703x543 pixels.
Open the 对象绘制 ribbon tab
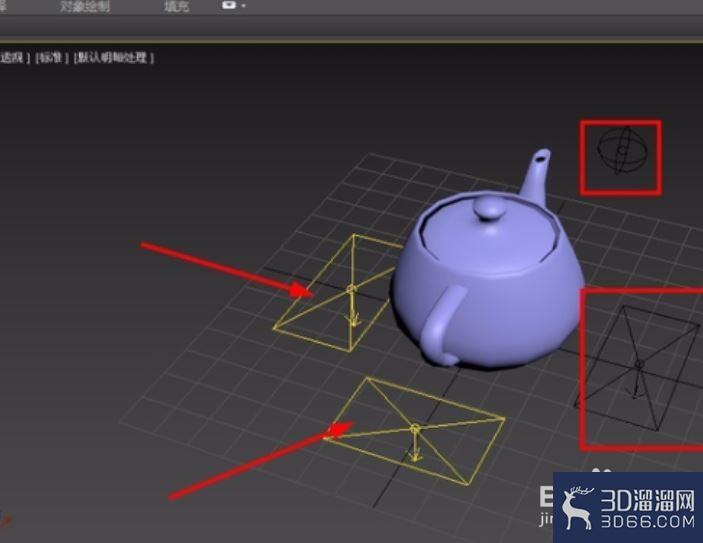click(85, 7)
